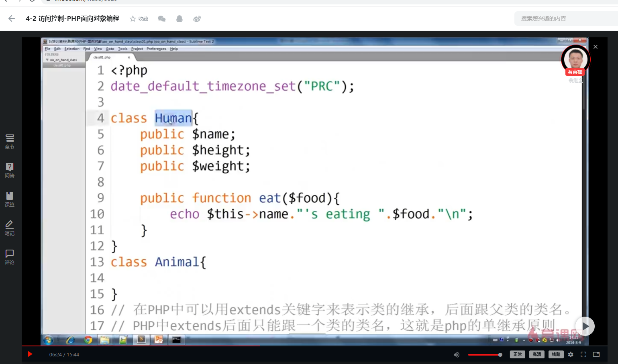Open the 线路 line selector
618x364 pixels.
pos(556,354)
